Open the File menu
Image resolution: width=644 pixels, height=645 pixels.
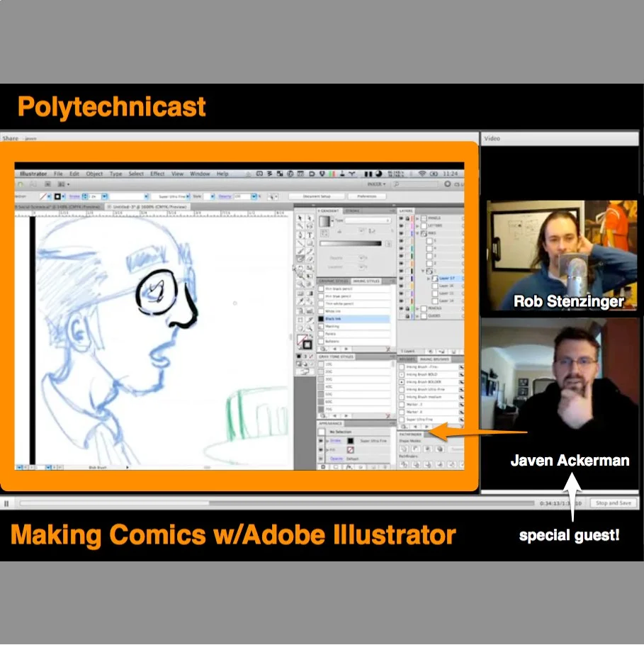(x=58, y=174)
